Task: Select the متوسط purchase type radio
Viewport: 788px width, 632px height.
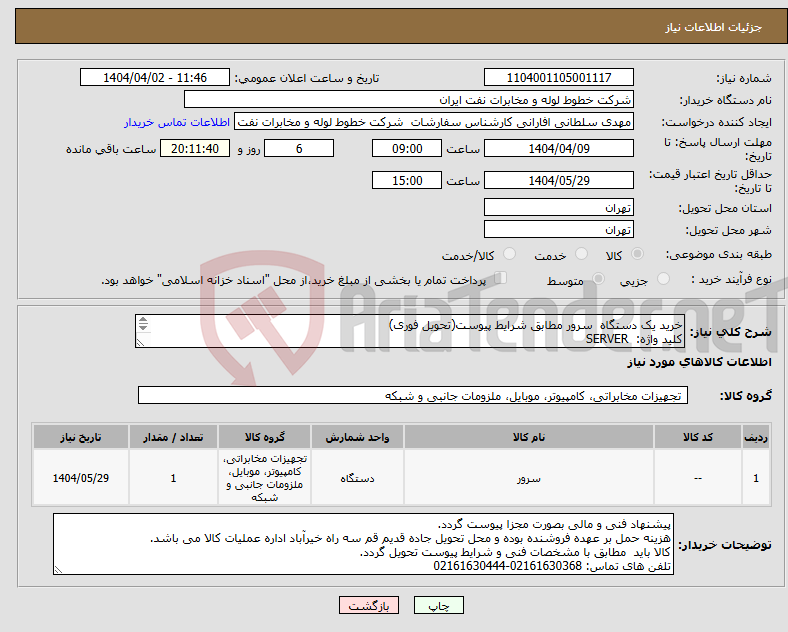Action: click(x=598, y=278)
